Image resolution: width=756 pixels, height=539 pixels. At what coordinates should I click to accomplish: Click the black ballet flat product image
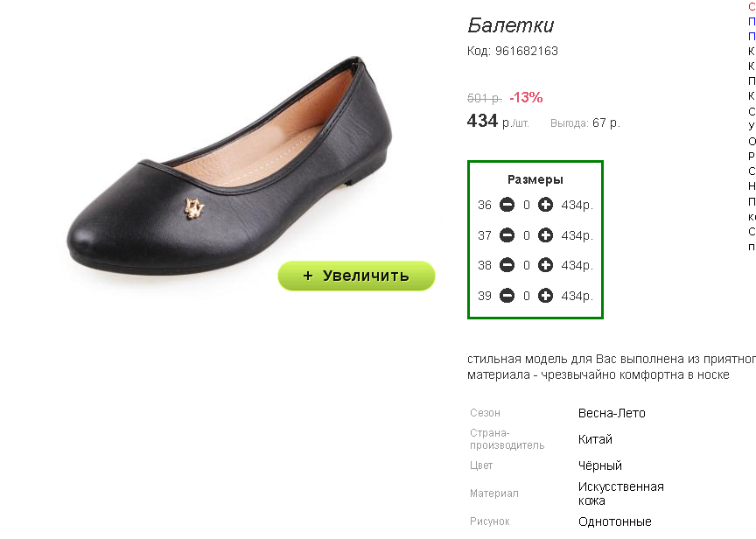coord(229,166)
